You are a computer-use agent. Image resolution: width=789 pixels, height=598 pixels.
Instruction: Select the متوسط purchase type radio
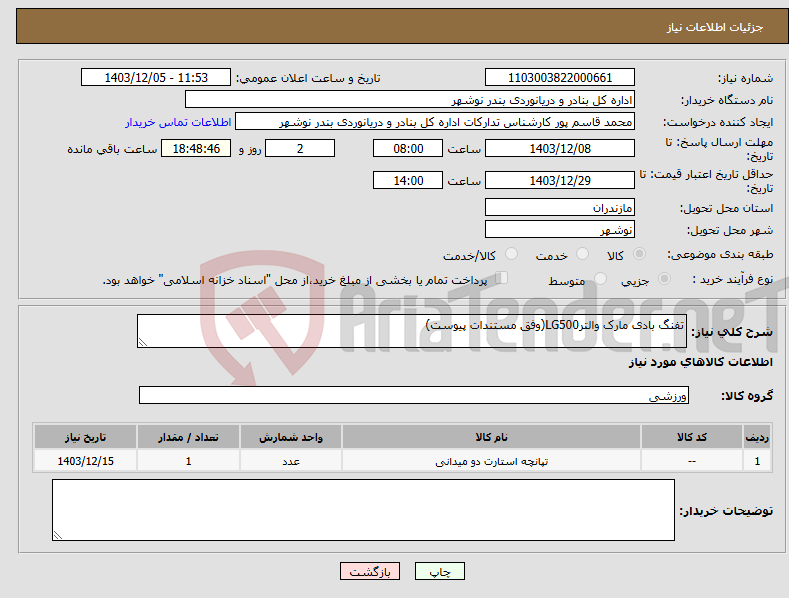point(600,279)
